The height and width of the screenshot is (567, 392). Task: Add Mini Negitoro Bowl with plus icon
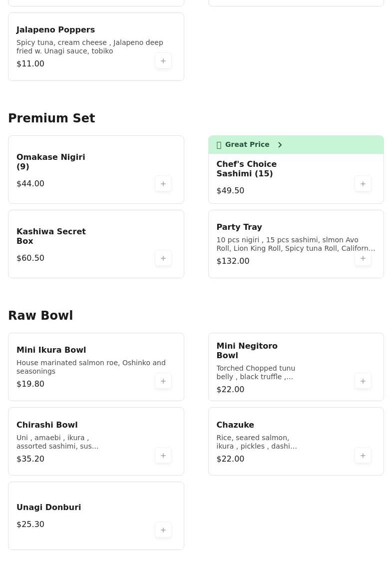pos(363,381)
